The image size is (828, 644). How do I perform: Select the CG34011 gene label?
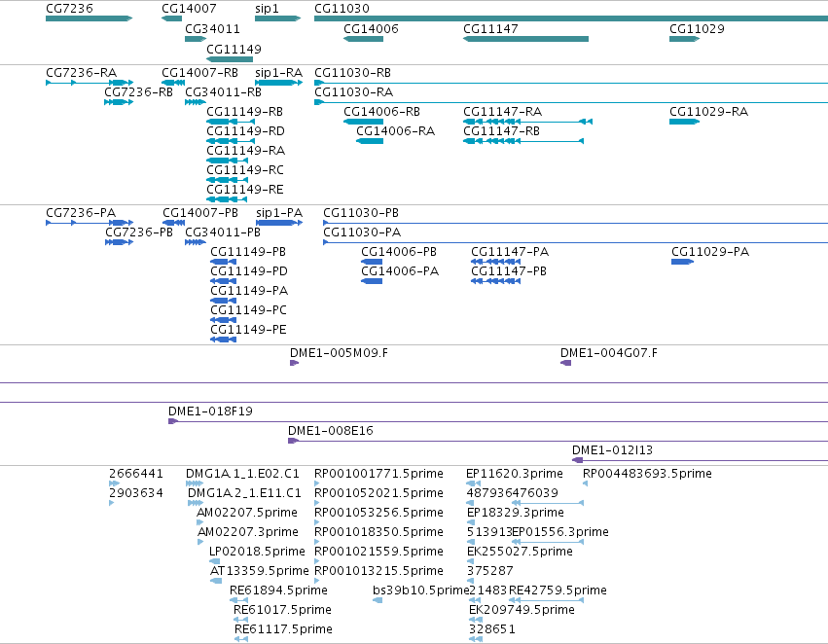click(212, 29)
